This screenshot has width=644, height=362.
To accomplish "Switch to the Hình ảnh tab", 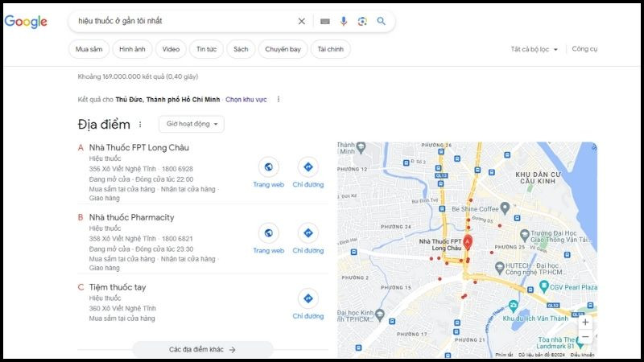I will tap(132, 49).
